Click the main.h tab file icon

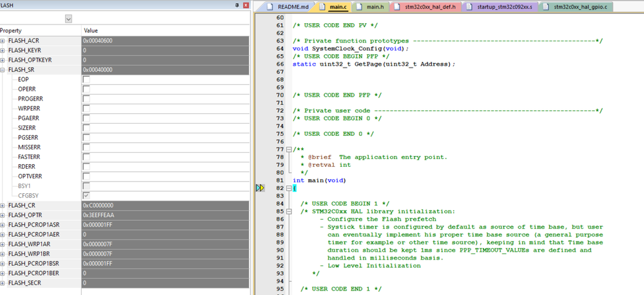pos(359,6)
